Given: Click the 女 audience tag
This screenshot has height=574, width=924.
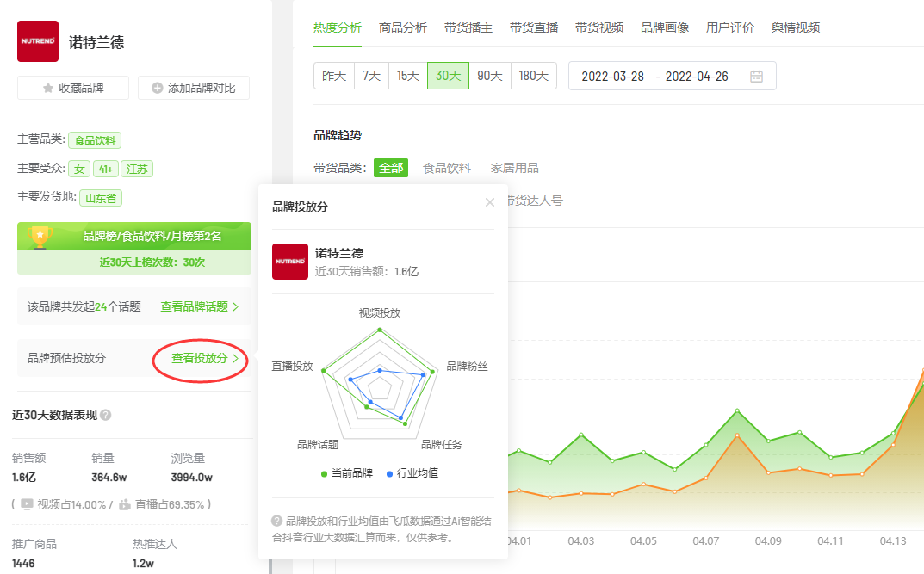Looking at the screenshot, I should pos(79,170).
